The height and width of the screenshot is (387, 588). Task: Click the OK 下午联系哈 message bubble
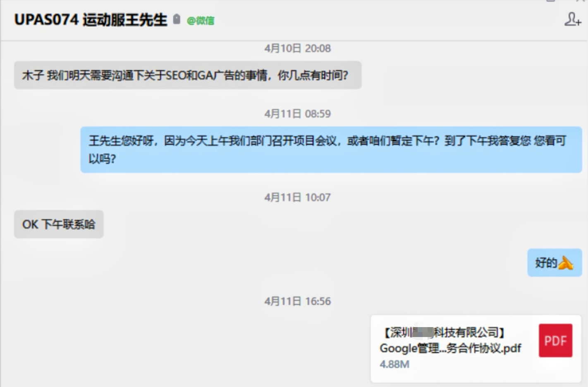(59, 224)
